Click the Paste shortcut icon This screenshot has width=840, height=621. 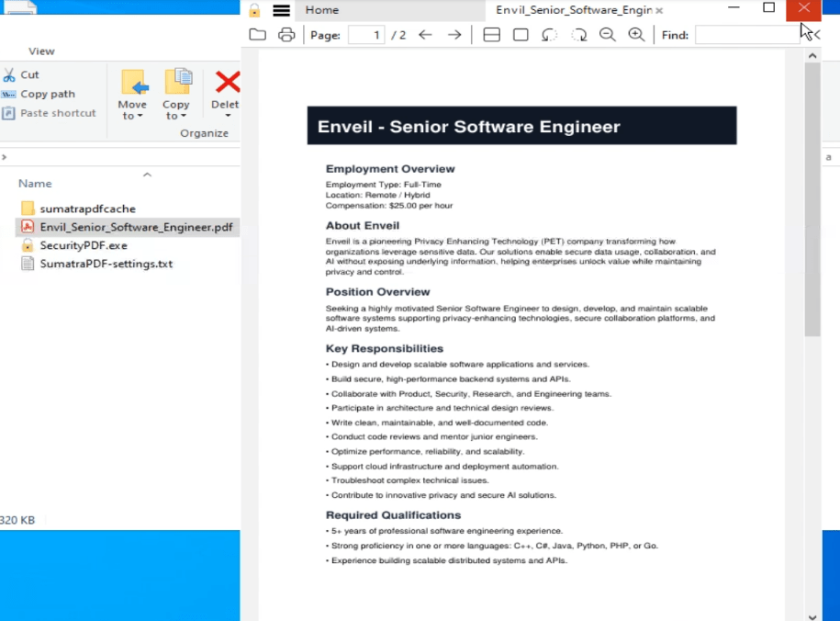point(8,113)
